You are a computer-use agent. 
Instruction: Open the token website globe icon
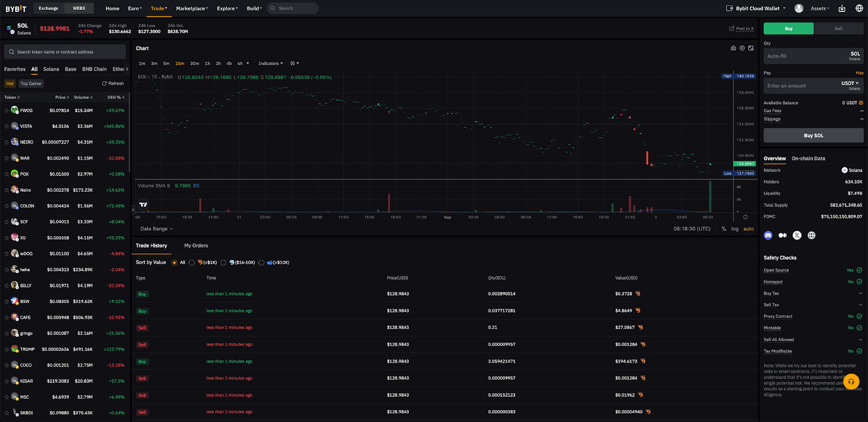812,235
